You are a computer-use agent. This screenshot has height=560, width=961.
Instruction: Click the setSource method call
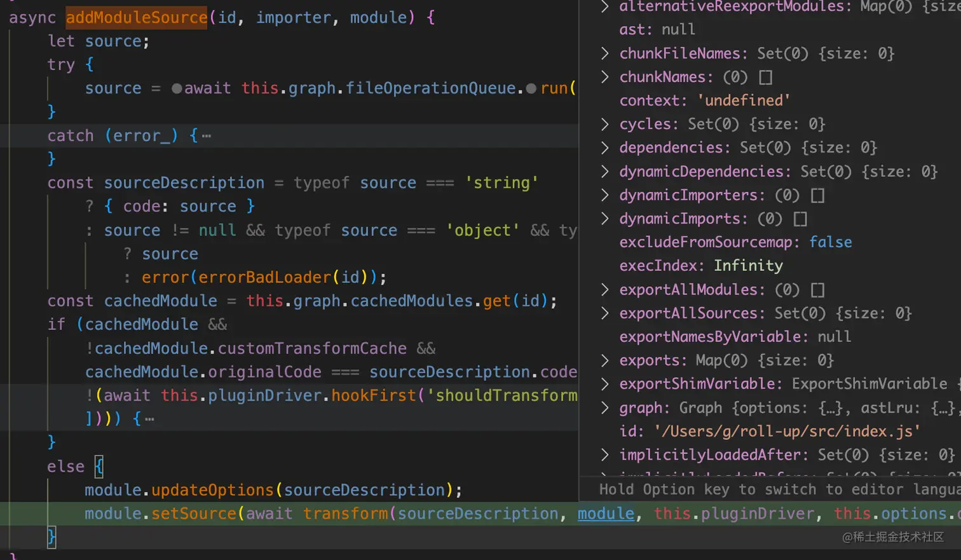click(194, 514)
